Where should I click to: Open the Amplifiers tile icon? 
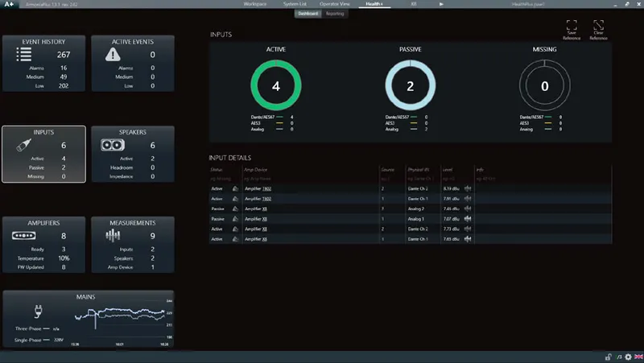[x=24, y=236]
